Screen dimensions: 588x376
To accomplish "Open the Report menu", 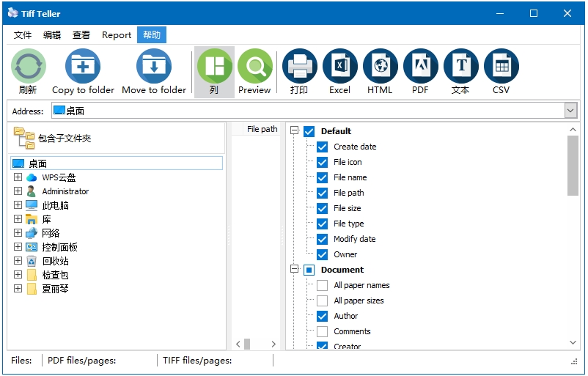I will (x=117, y=35).
